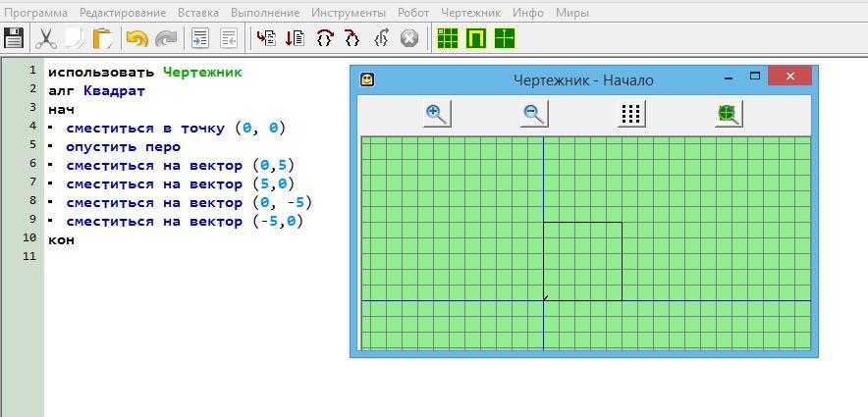Paste from the clipboard icon
This screenshot has height=417, width=868.
click(x=103, y=38)
